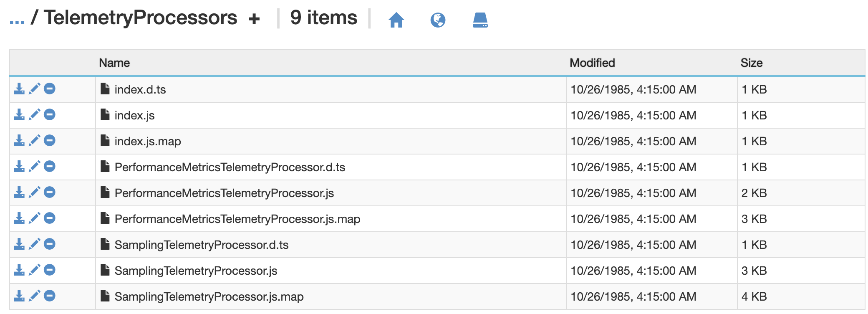
Task: Edit the SamplingTelemetryProcessor.js row
Action: pyautogui.click(x=34, y=271)
